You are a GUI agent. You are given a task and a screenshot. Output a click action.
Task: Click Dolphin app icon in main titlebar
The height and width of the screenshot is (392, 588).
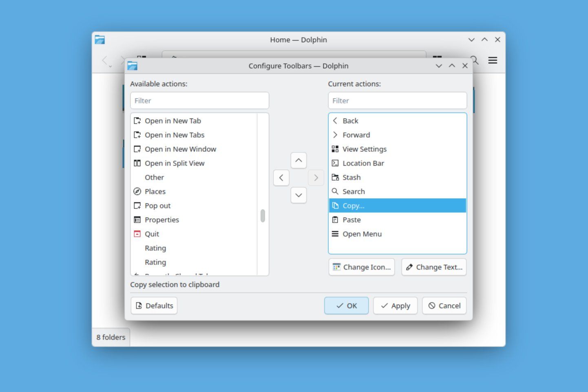pos(100,40)
